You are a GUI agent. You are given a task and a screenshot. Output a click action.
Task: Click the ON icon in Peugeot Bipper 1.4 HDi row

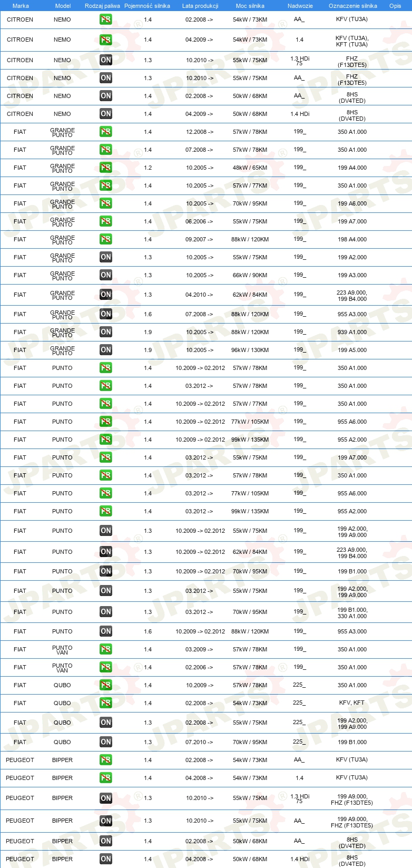pyautogui.click(x=106, y=859)
